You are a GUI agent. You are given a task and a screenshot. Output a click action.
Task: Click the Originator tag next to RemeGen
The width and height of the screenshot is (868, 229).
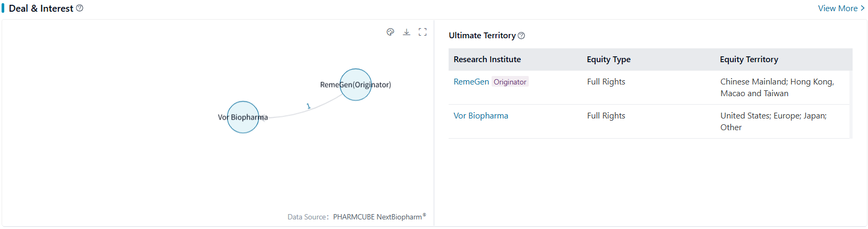tap(510, 82)
